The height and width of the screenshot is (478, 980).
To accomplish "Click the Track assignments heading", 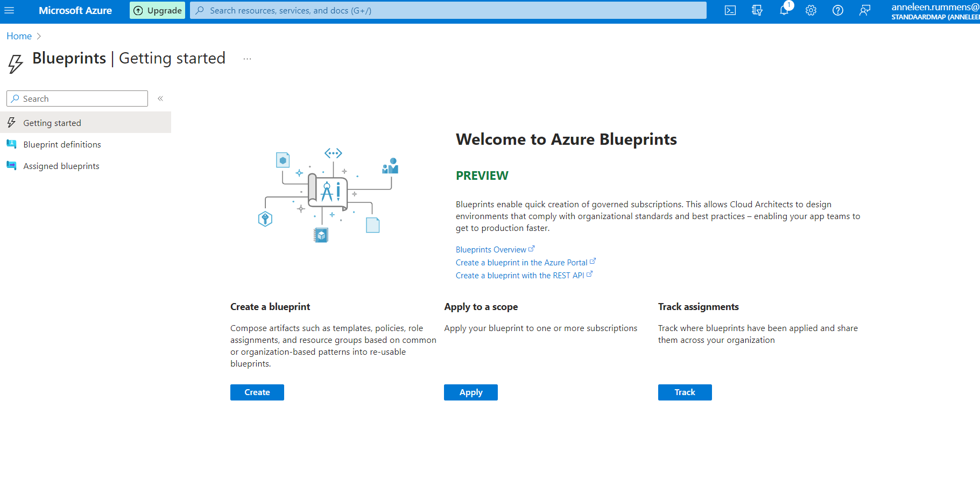I will (699, 307).
